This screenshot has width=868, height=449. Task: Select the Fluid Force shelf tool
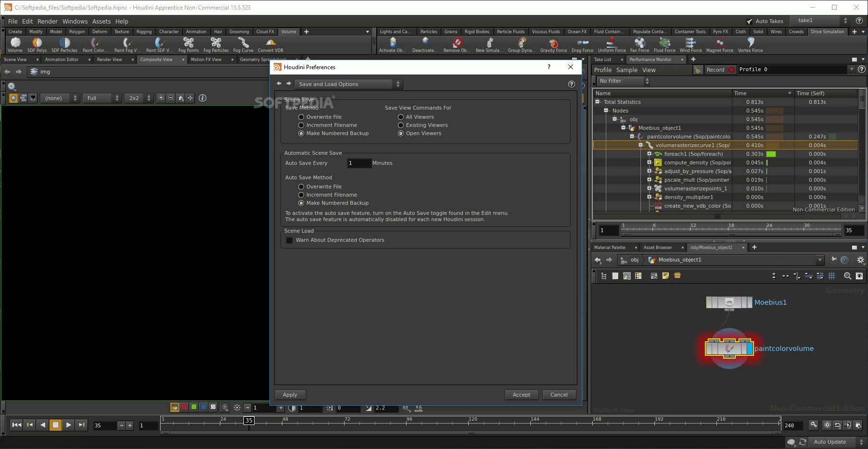(664, 45)
